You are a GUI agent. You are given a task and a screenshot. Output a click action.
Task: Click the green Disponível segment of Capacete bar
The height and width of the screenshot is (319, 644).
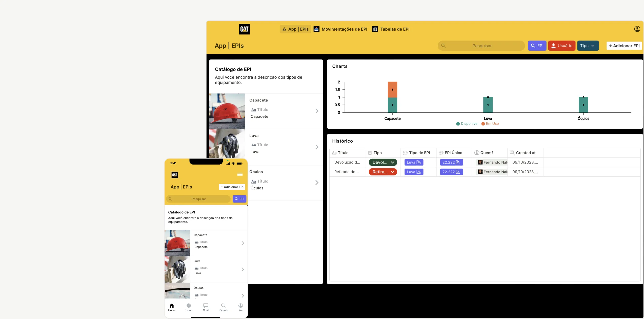pyautogui.click(x=392, y=105)
